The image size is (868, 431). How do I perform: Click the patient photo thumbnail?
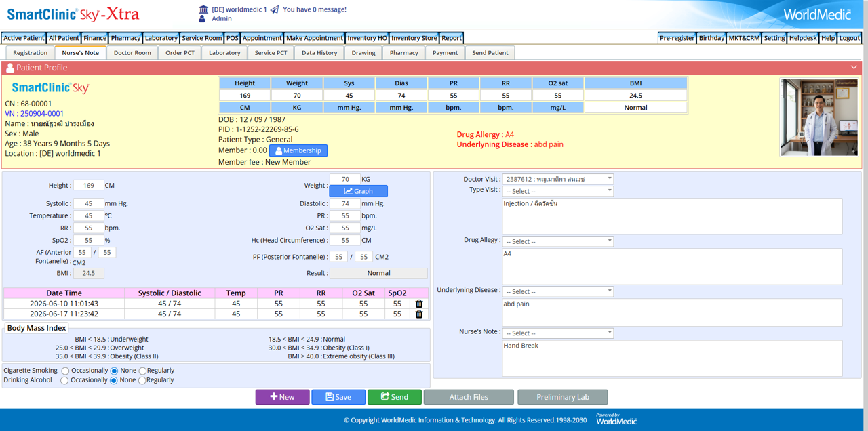pyautogui.click(x=818, y=117)
